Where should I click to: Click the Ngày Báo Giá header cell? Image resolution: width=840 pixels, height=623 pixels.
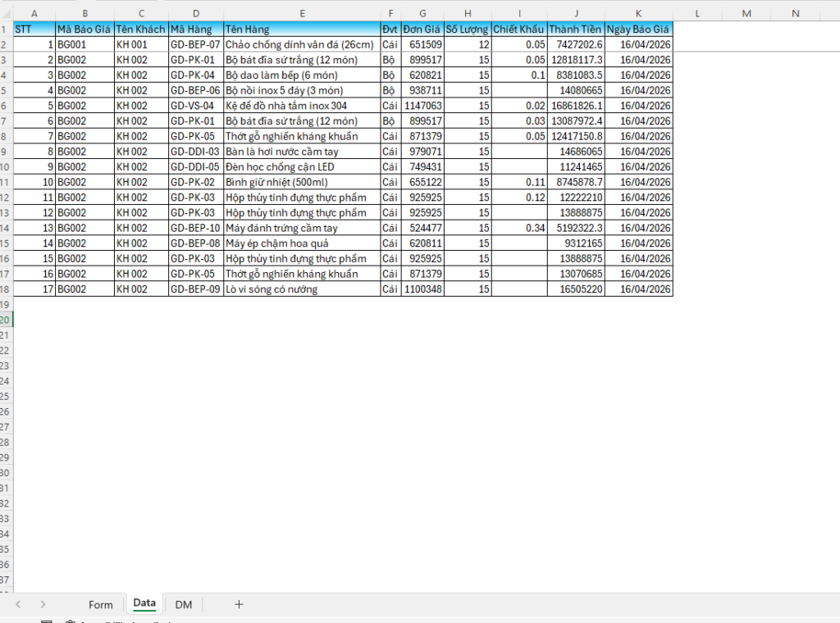pos(638,29)
